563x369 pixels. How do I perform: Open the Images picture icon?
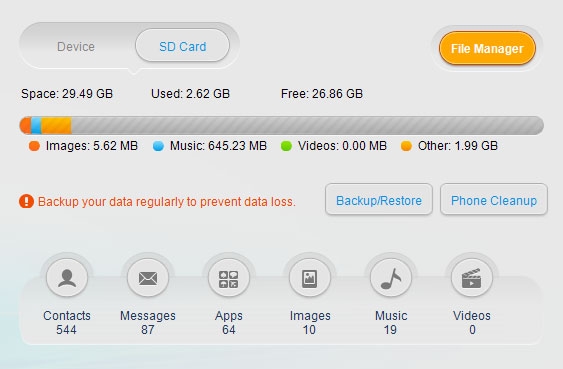(x=310, y=277)
